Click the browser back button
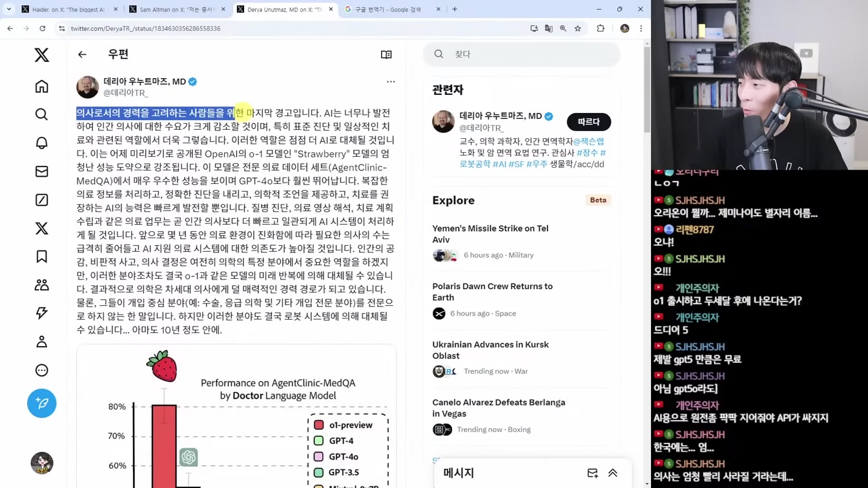Image resolution: width=868 pixels, height=488 pixels. coord(10,28)
